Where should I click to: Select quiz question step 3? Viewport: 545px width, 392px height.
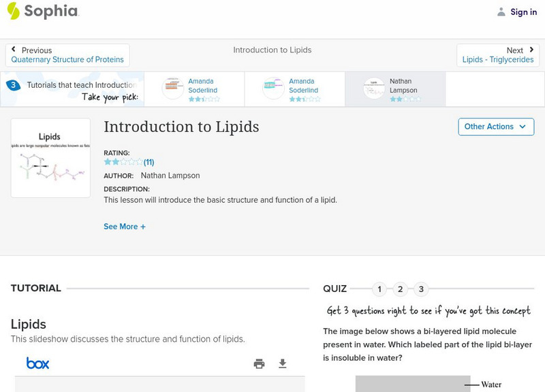coord(422,289)
